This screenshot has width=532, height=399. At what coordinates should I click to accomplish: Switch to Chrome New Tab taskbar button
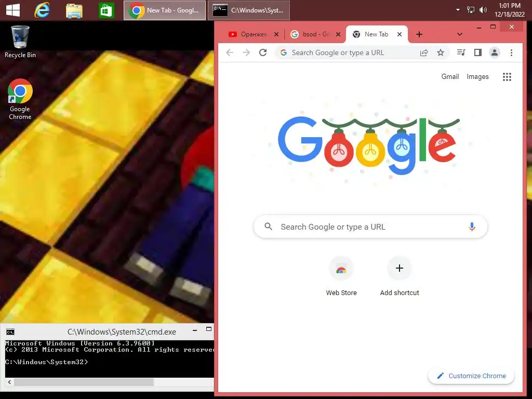(165, 10)
